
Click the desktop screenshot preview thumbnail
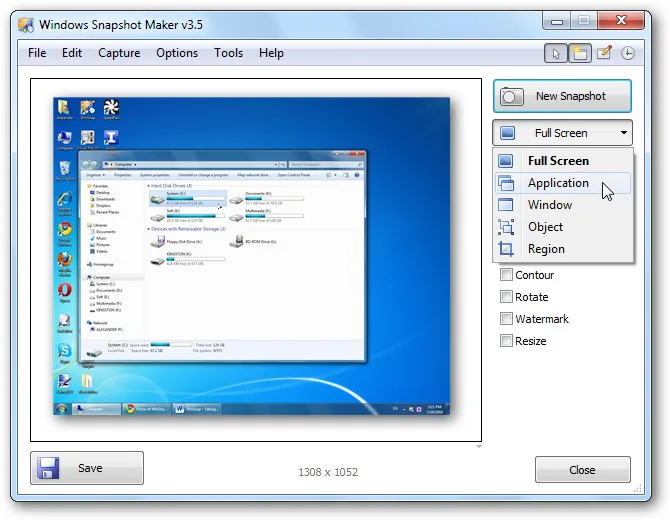click(x=251, y=256)
